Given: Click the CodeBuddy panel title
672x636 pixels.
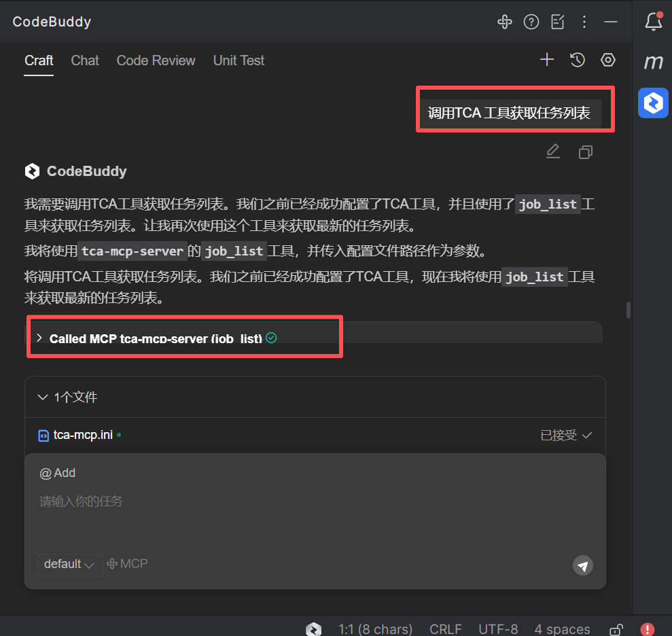Looking at the screenshot, I should pyautogui.click(x=52, y=22).
